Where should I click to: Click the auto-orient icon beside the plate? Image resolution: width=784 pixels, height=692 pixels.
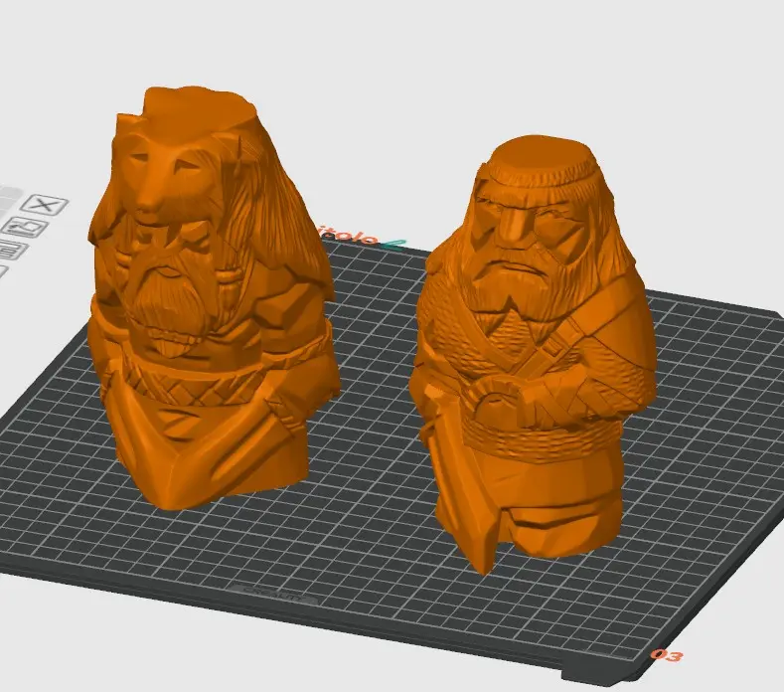(25, 227)
